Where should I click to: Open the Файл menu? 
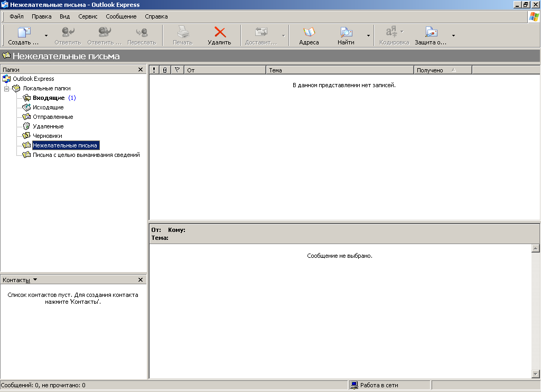coord(16,16)
